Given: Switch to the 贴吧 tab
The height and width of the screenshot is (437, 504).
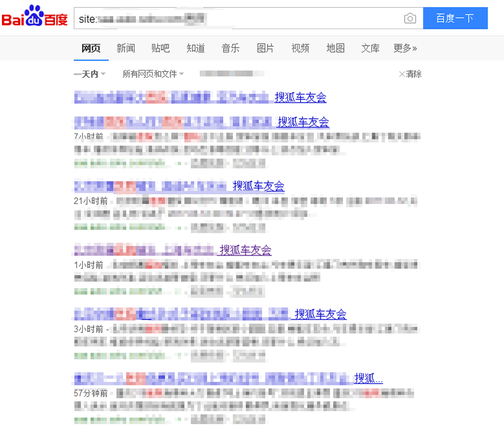Looking at the screenshot, I should tap(161, 48).
